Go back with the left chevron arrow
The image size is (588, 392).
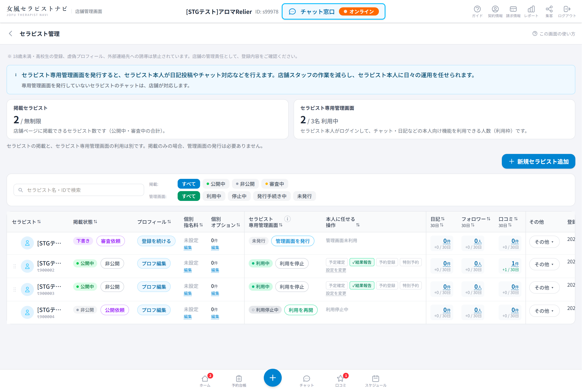pos(10,34)
